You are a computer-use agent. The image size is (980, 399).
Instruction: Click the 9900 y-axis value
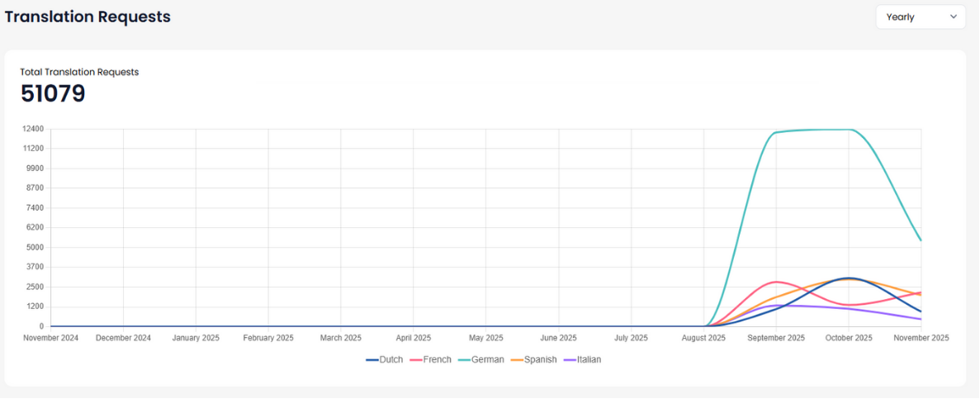(35, 169)
